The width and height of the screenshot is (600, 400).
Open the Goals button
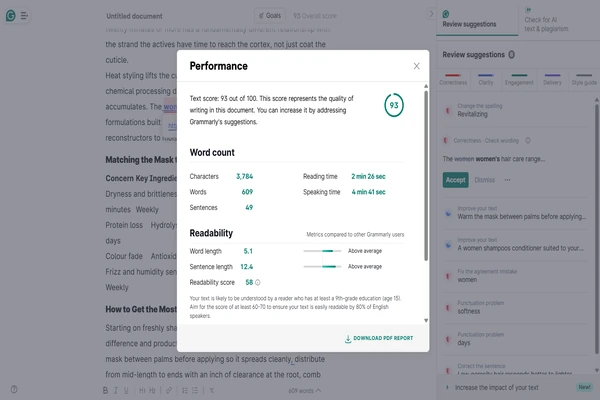270,16
